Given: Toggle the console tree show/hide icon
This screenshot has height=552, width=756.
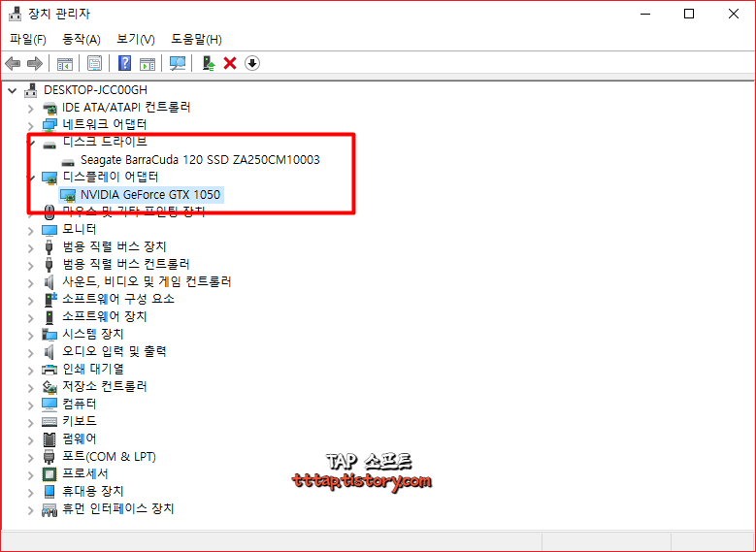Looking at the screenshot, I should [65, 63].
